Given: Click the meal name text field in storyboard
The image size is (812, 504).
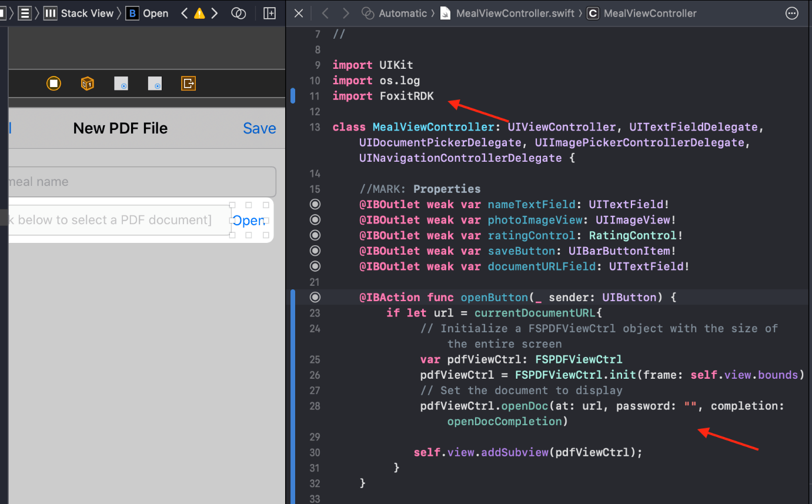Looking at the screenshot, I should [141, 182].
